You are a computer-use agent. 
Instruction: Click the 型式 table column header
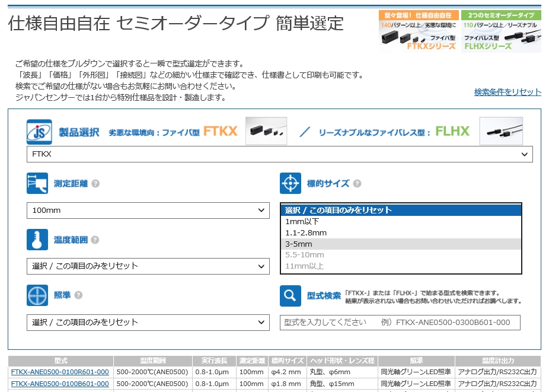click(60, 361)
